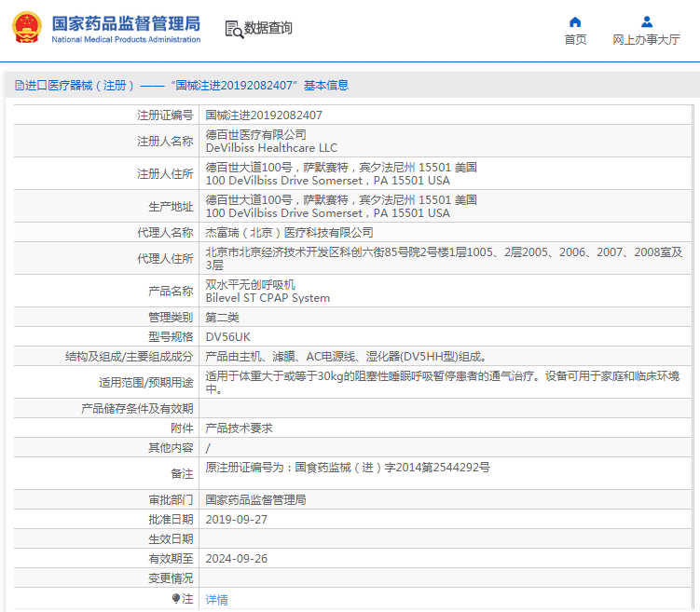
Task: Click the 国家药品监督管理局 site title
Action: (x=125, y=23)
